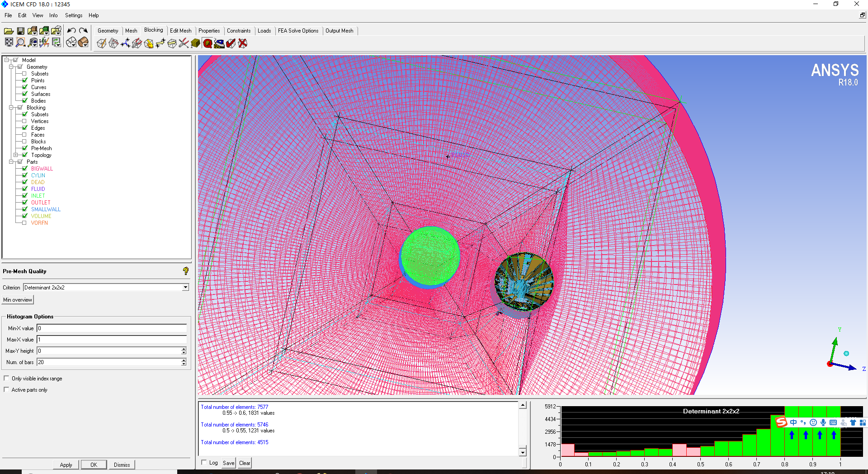Collapse the Geometry tree branch

click(x=11, y=67)
